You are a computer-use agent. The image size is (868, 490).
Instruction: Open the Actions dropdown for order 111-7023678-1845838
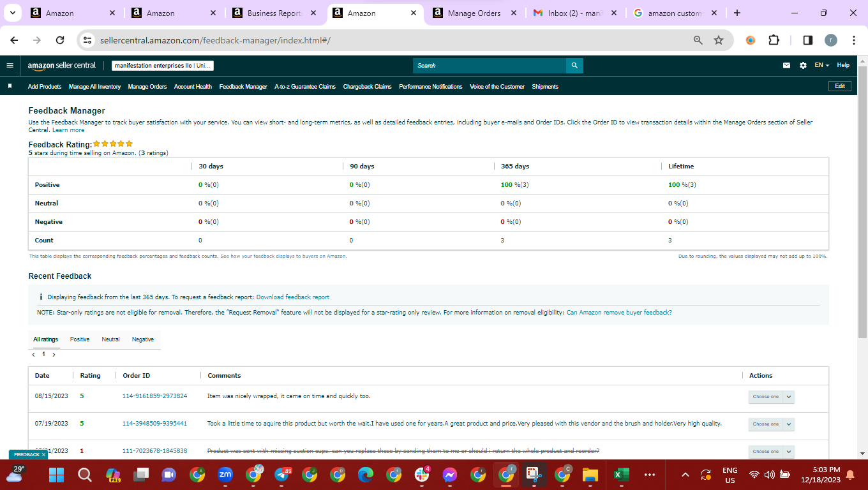771,451
